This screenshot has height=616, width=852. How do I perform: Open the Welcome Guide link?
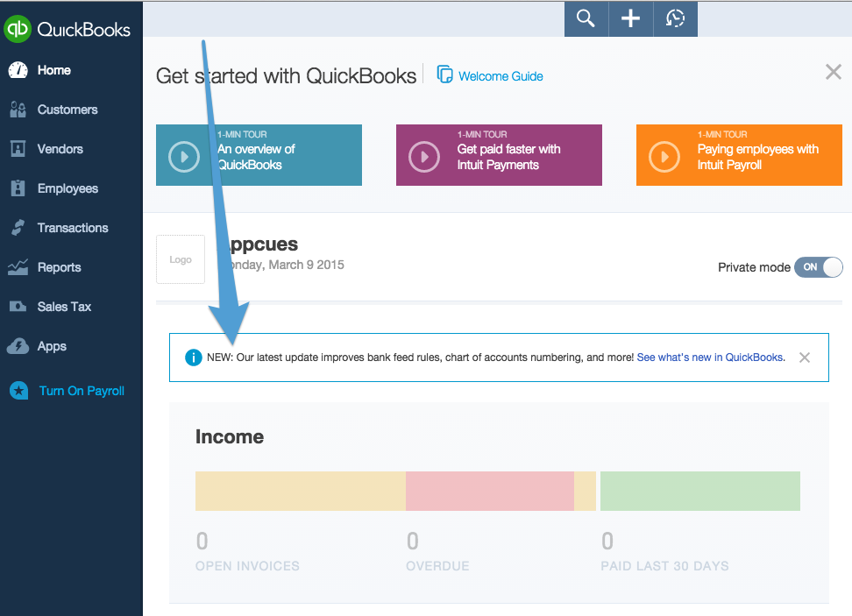tap(501, 76)
